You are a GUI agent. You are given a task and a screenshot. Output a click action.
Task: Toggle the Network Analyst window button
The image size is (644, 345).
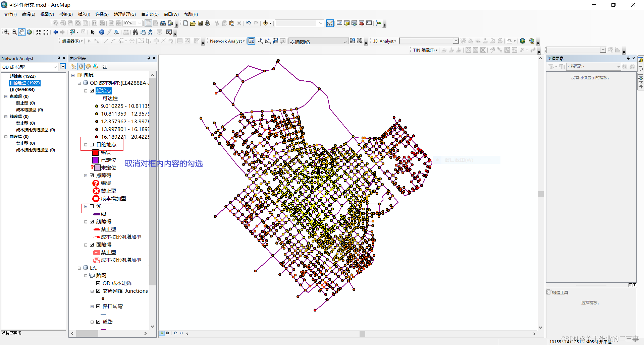click(251, 41)
